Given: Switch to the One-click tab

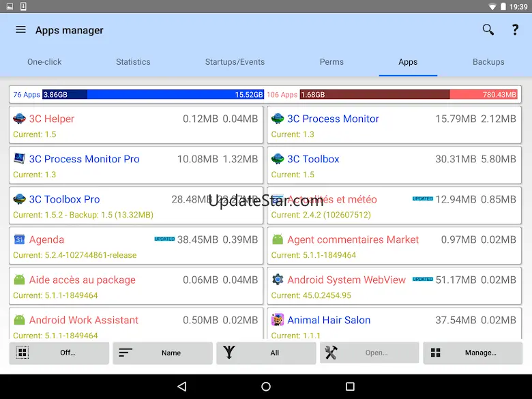Looking at the screenshot, I should (x=44, y=62).
